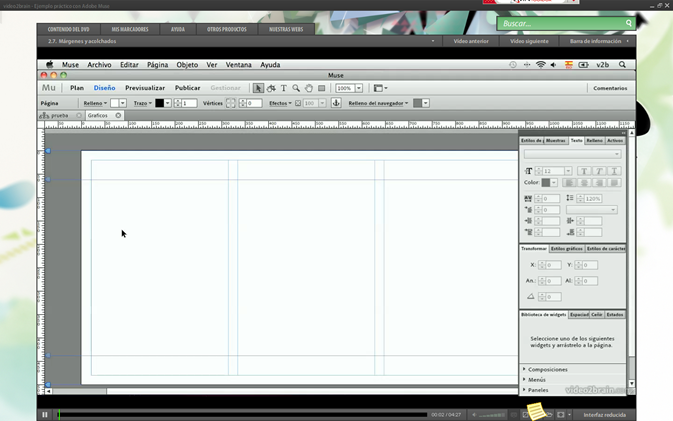Image resolution: width=673 pixels, height=421 pixels.
Task: Click the anchor pin icon in control bar
Action: [x=336, y=103]
